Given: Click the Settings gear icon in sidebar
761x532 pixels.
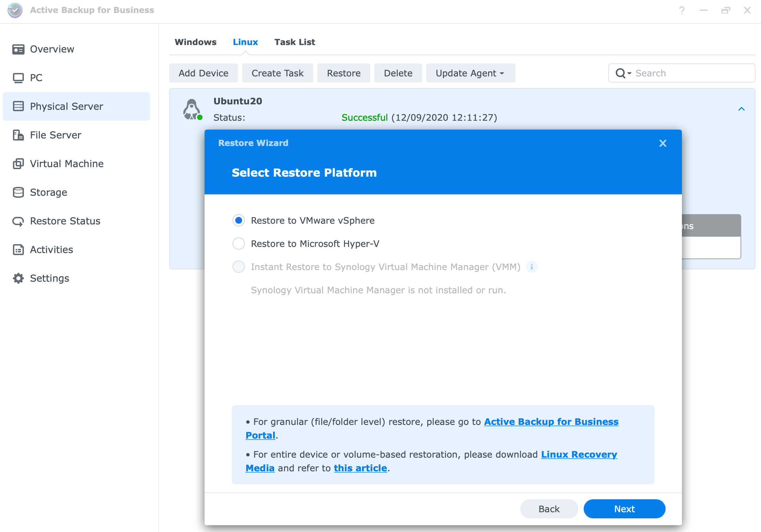Looking at the screenshot, I should 18,278.
